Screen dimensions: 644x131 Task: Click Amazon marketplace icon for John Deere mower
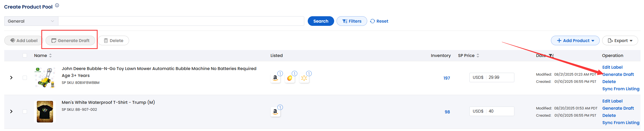pyautogui.click(x=275, y=78)
